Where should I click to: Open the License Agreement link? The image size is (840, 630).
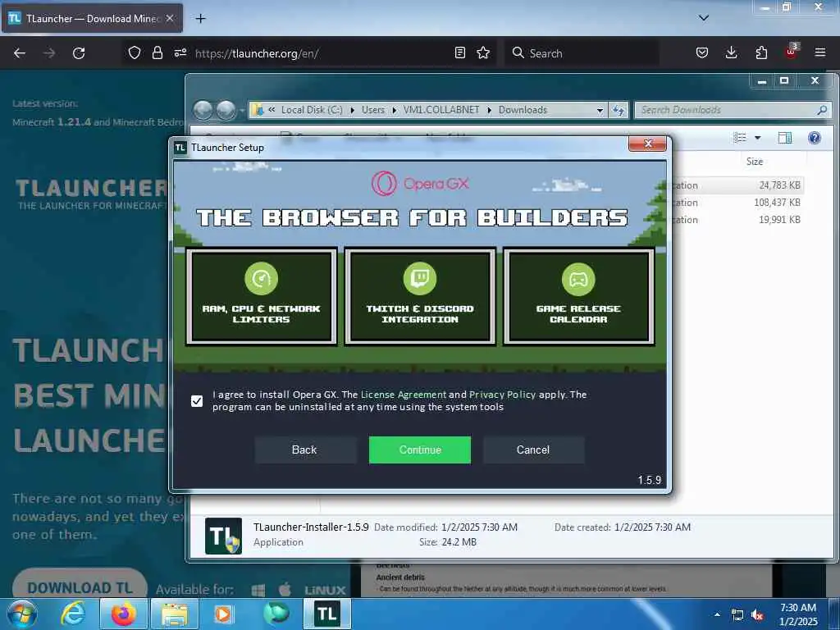404,395
